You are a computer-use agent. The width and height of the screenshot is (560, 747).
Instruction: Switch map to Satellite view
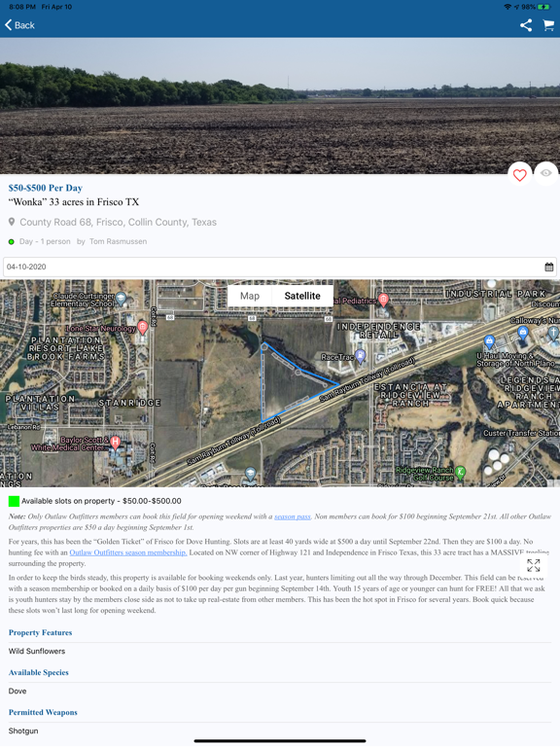point(302,296)
